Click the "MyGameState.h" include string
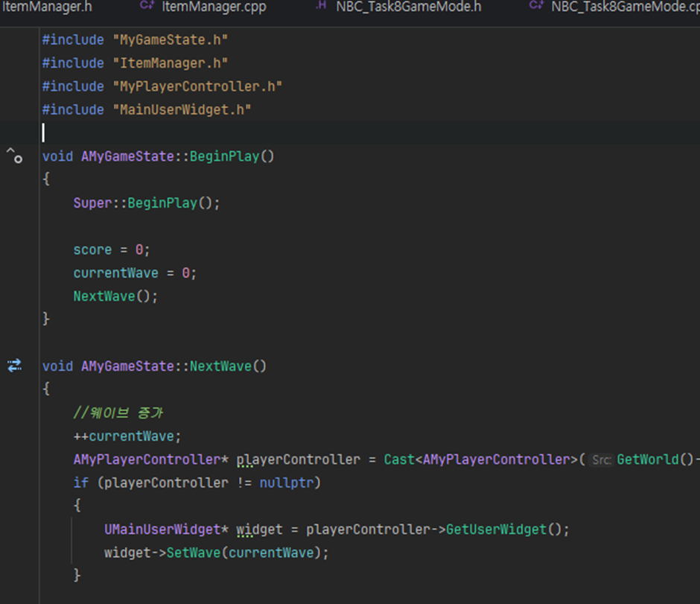 coord(170,39)
